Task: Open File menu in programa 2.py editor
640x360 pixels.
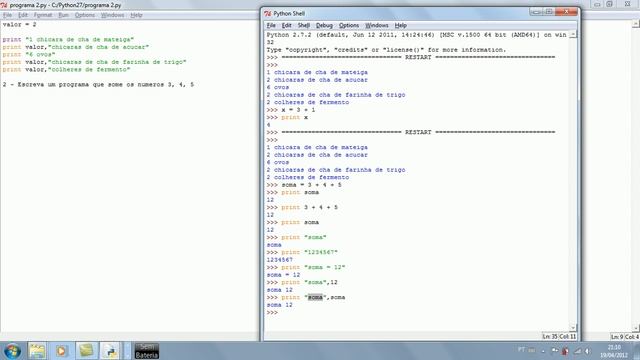Action: click(7, 15)
